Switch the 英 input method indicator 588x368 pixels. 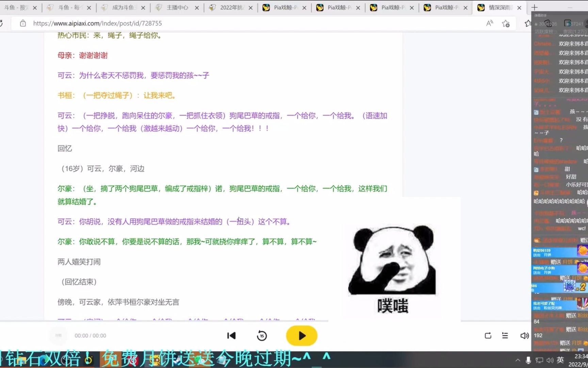pos(560,360)
